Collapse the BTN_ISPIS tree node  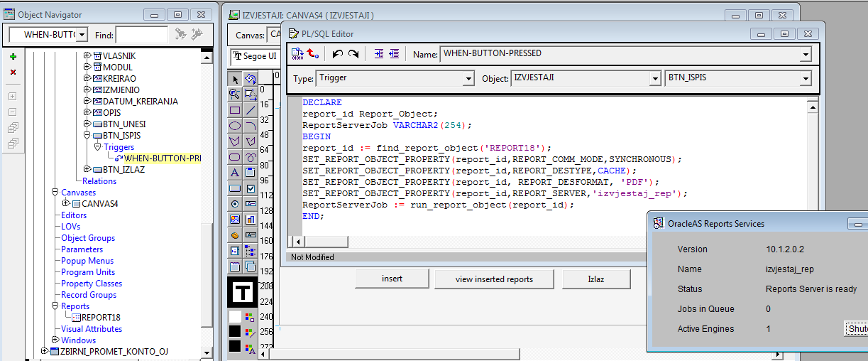point(87,135)
